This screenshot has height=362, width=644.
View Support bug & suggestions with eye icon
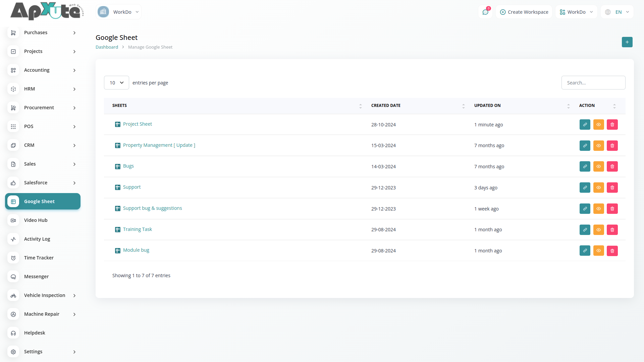(598, 209)
